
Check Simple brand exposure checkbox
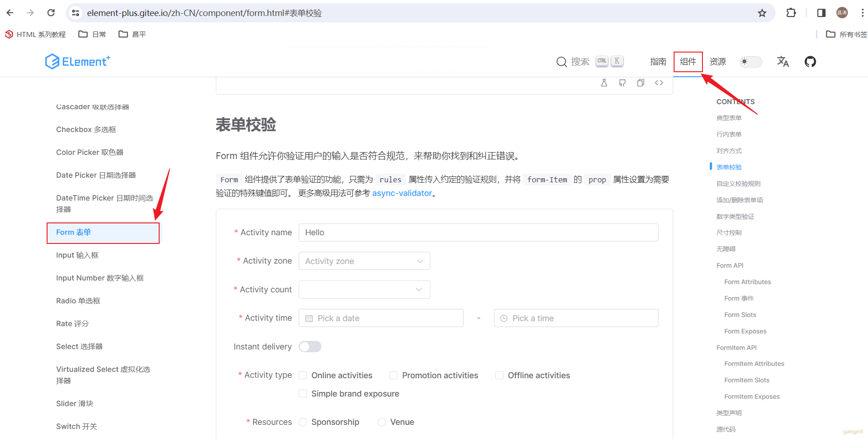click(303, 394)
